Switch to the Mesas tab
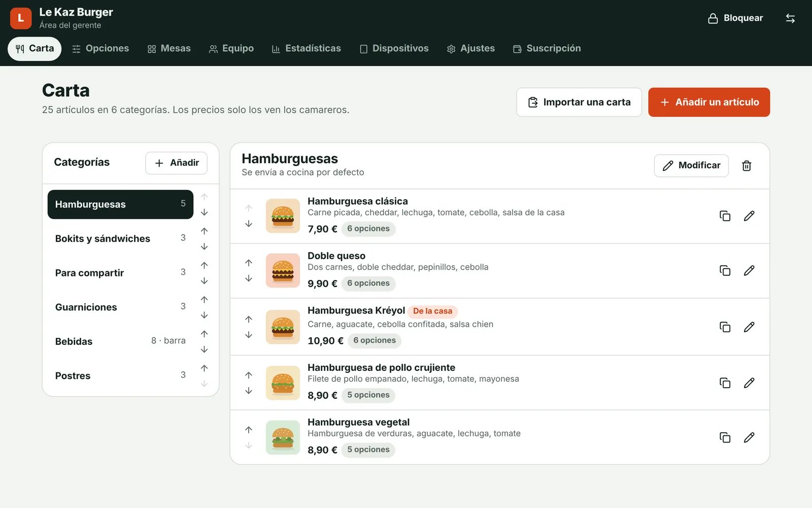Screen dimensions: 812x508 coord(169,49)
